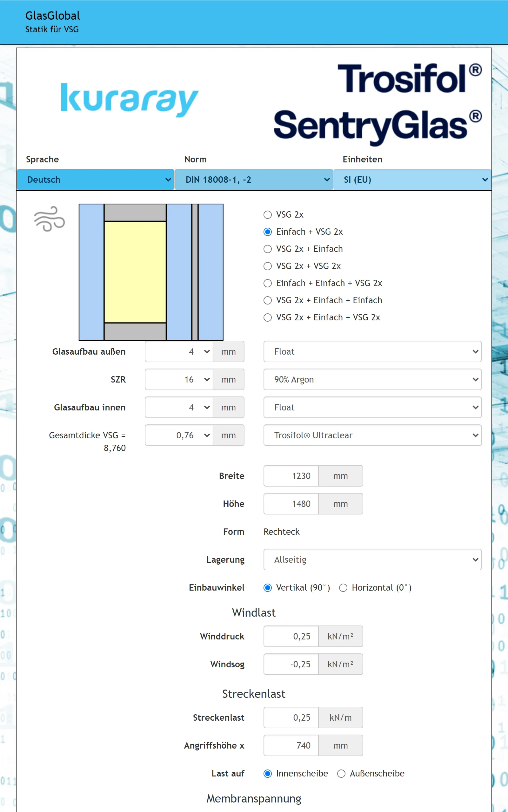
Task: Click the 'Lagerung' label
Action: click(225, 560)
